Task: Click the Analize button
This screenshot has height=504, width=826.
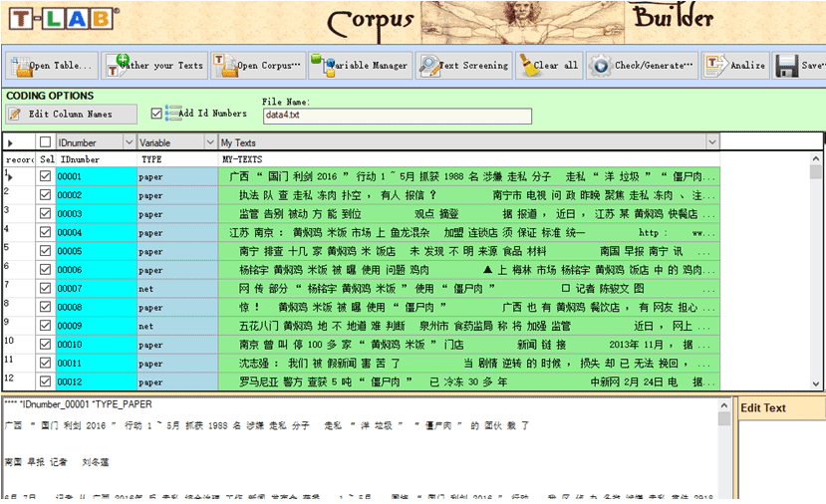Action: pos(735,66)
